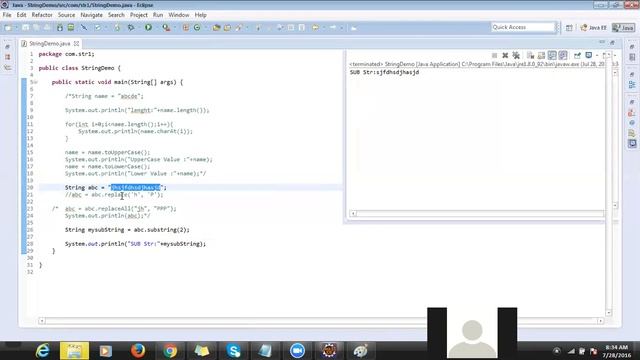This screenshot has height=360, width=640.
Task: Click Terminate square icon in Console
Action: [x=494, y=56]
